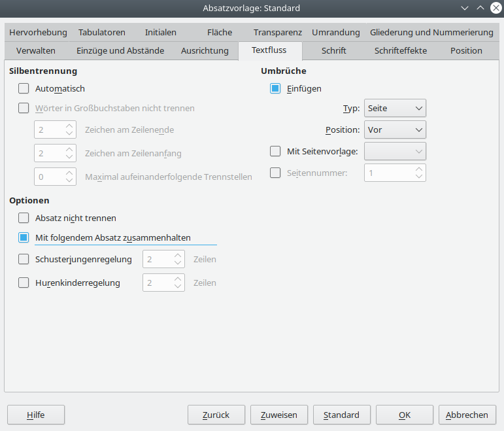Open the Einzüge und Abstände tab
This screenshot has width=504, height=431.
(120, 50)
